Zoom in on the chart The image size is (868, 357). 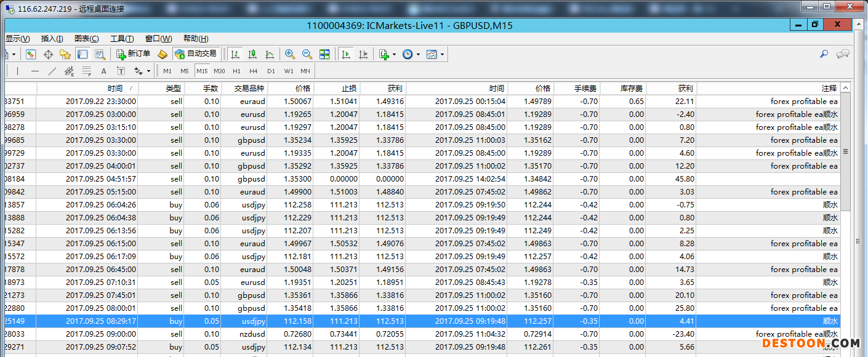[x=290, y=54]
